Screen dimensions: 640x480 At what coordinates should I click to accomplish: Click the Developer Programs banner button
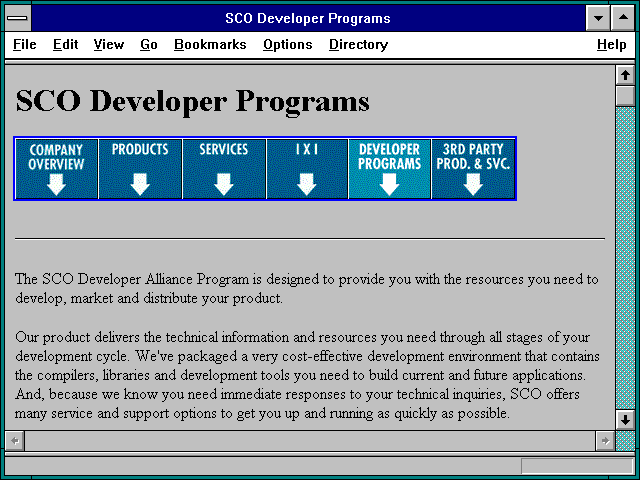[x=389, y=169]
